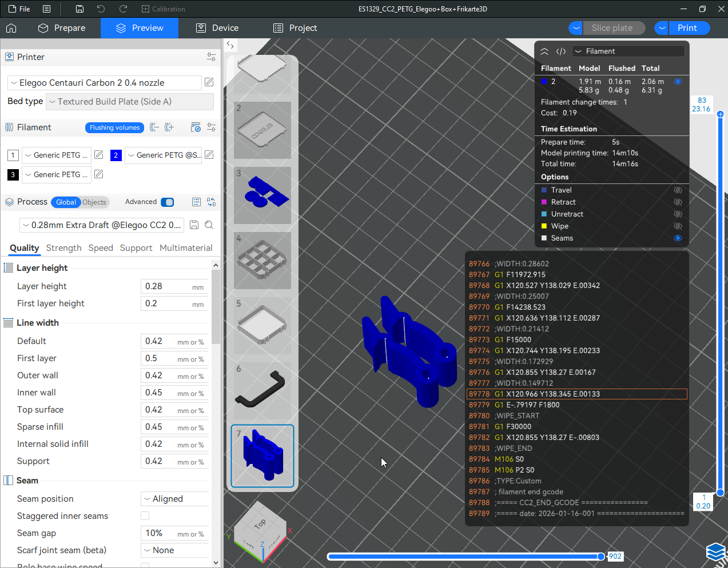Open the Seam position dropdown
728x568 pixels.
tap(174, 499)
